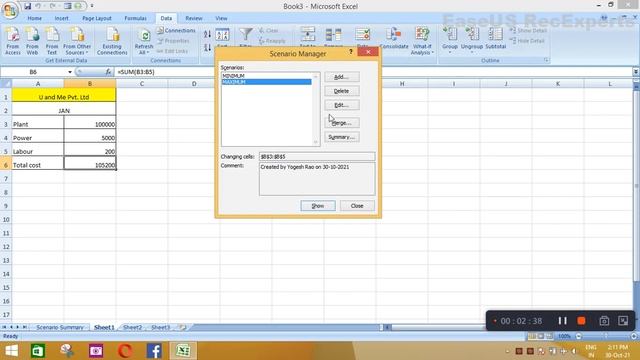Image resolution: width=640 pixels, height=360 pixels.
Task: Click the Remove Duplicates icon
Action: tap(333, 35)
